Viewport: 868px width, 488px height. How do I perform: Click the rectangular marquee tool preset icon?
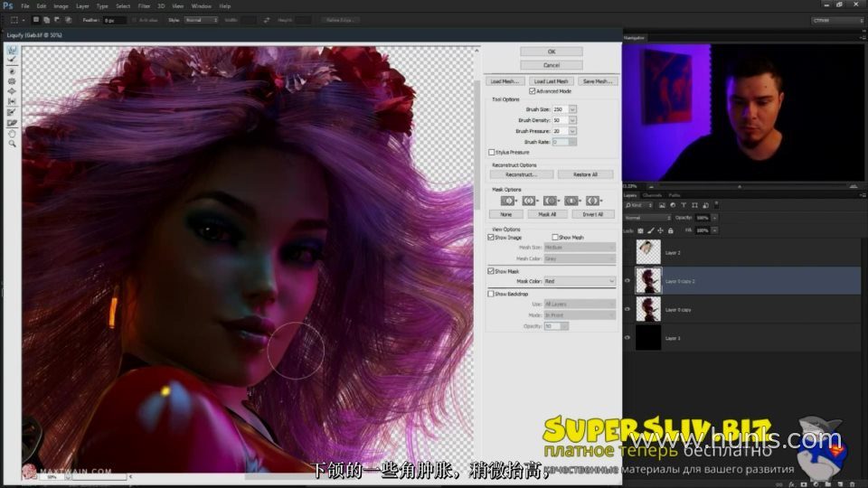[14, 20]
